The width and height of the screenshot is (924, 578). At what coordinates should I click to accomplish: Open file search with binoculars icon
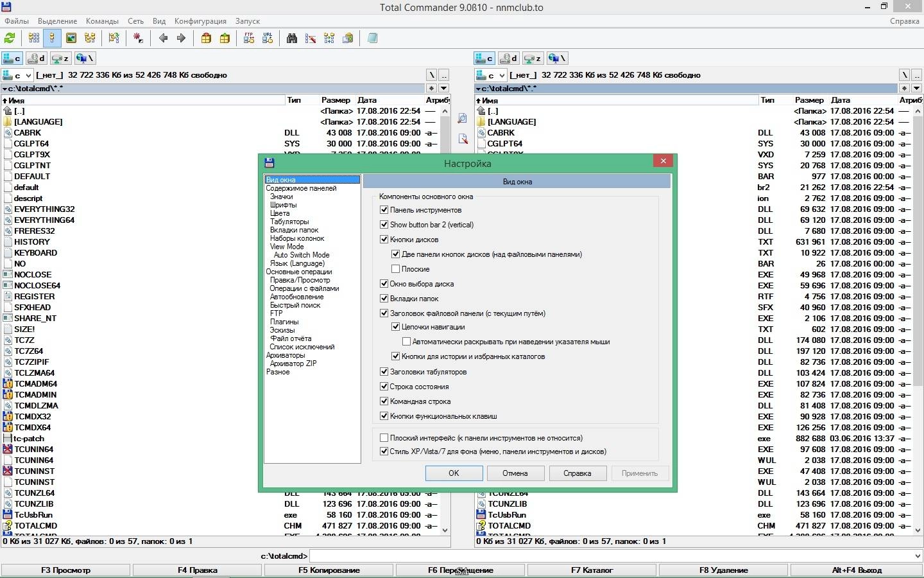[292, 39]
